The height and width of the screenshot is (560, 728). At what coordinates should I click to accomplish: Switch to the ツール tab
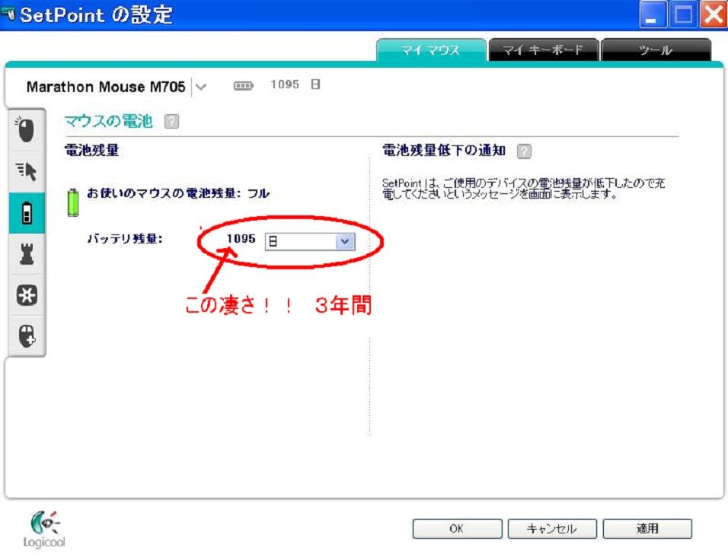[656, 50]
